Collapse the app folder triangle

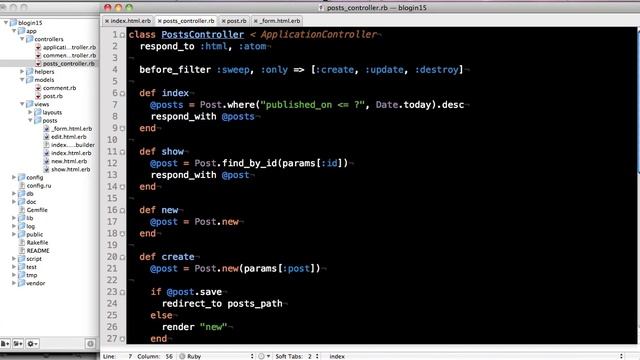point(14,31)
